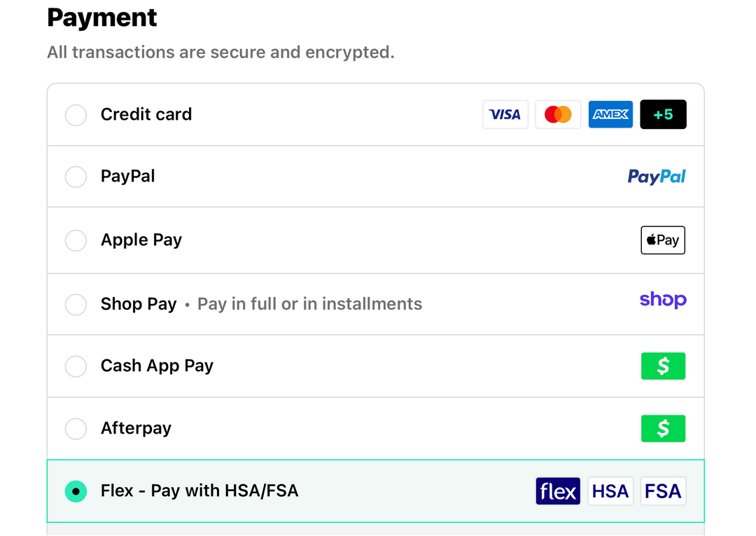The width and height of the screenshot is (756, 536).
Task: Expand additional card brands with +5 badge
Action: point(663,114)
